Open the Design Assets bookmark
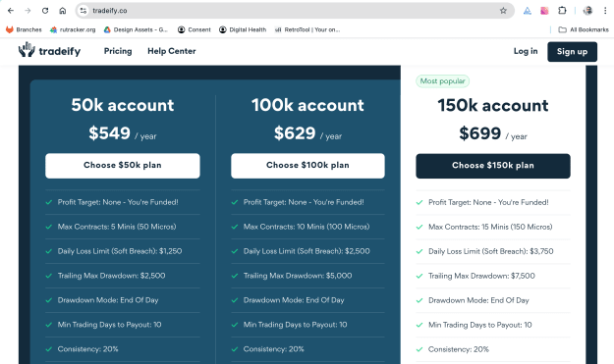This screenshot has width=614, height=364. [136, 29]
